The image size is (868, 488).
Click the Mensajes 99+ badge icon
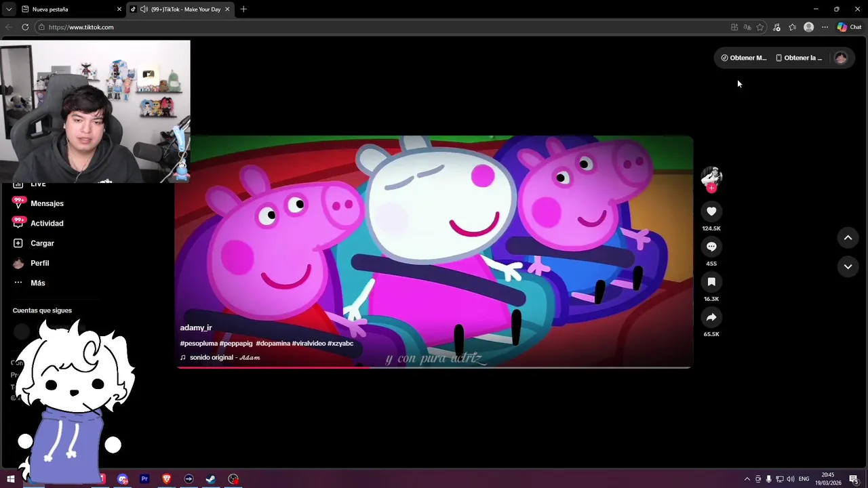coord(18,203)
